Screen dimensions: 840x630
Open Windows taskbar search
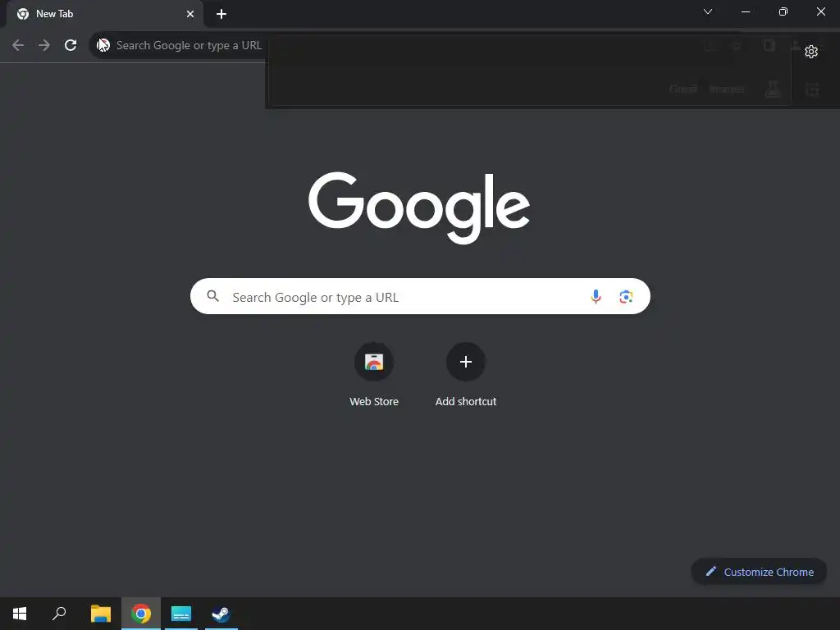tap(59, 614)
